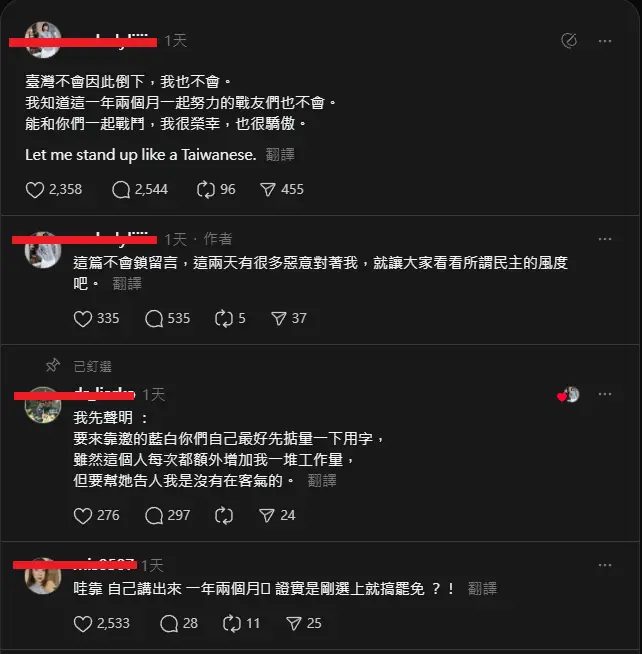Open more options on the pinned comment

click(x=605, y=394)
